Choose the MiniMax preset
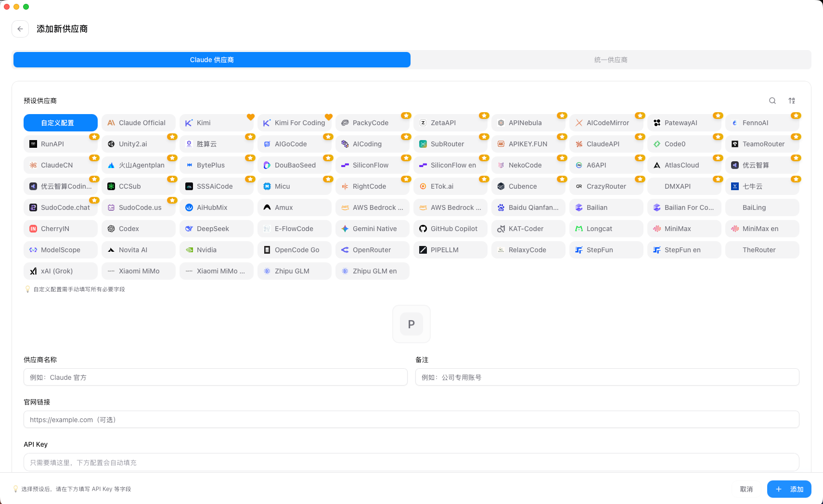Viewport: 823px width, 504px height. (x=684, y=229)
